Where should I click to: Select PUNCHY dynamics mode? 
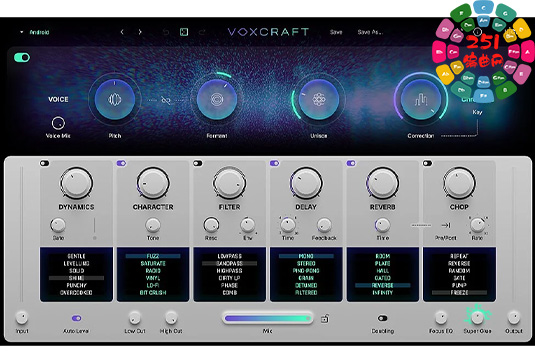pyautogui.click(x=76, y=285)
